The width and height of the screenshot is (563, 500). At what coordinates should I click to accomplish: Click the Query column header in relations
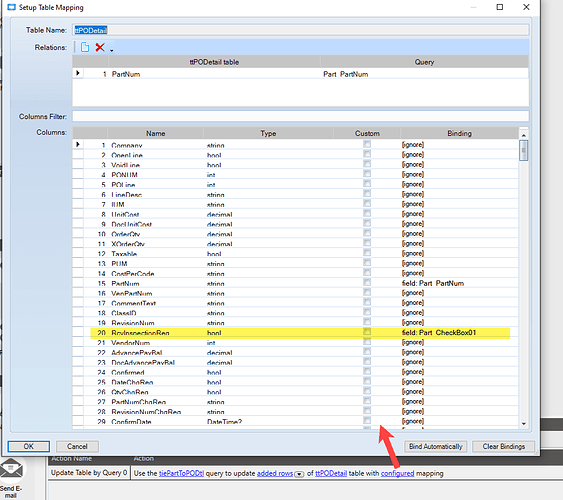click(424, 62)
